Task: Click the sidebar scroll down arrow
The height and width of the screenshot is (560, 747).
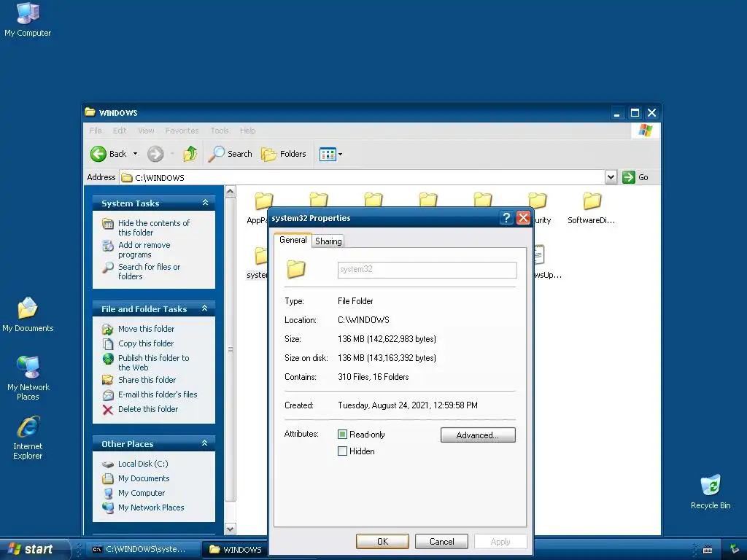Action: (x=230, y=529)
